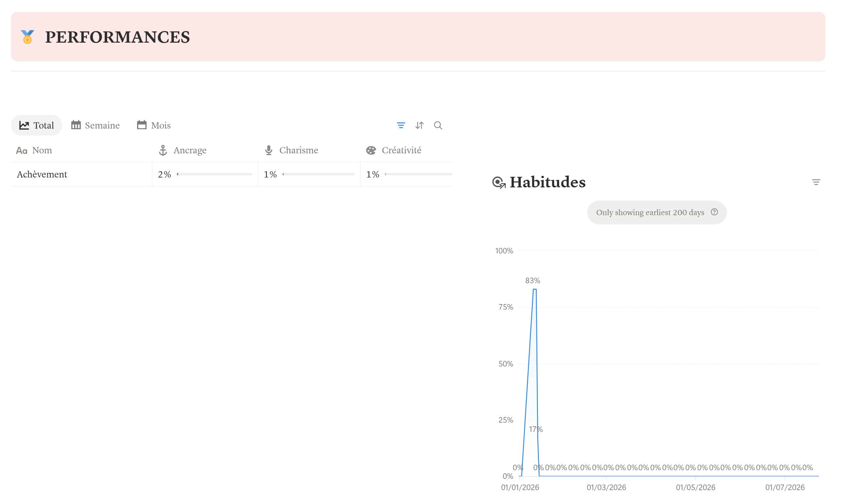
Task: Switch to the Total view tab
Action: (x=36, y=125)
